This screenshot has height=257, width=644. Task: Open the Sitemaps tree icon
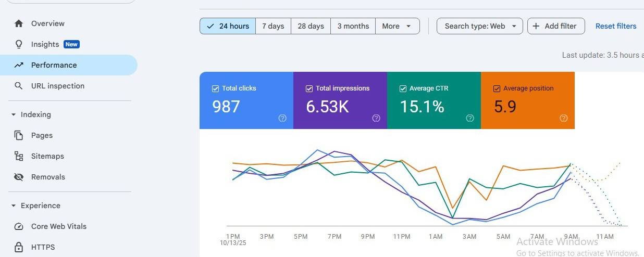click(19, 156)
